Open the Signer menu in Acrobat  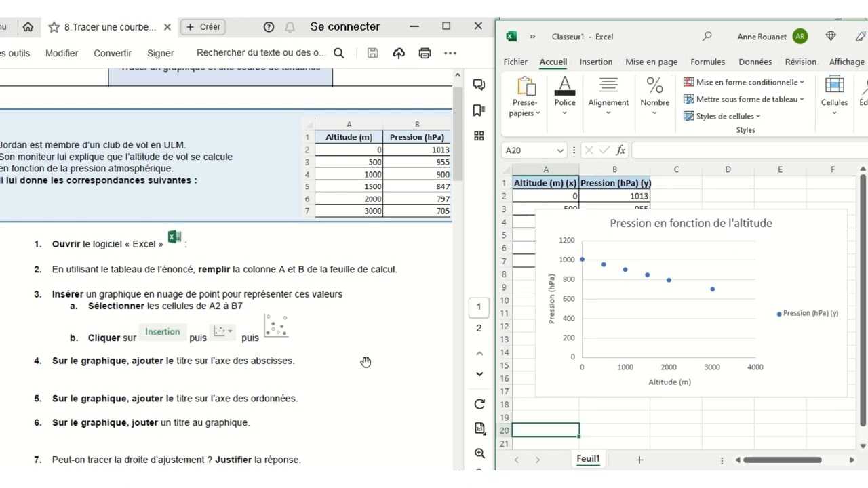point(161,53)
